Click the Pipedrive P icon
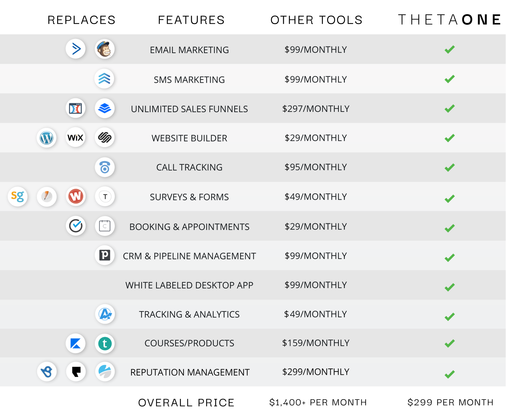Screen dimensions: 506x420 pyautogui.click(x=105, y=255)
